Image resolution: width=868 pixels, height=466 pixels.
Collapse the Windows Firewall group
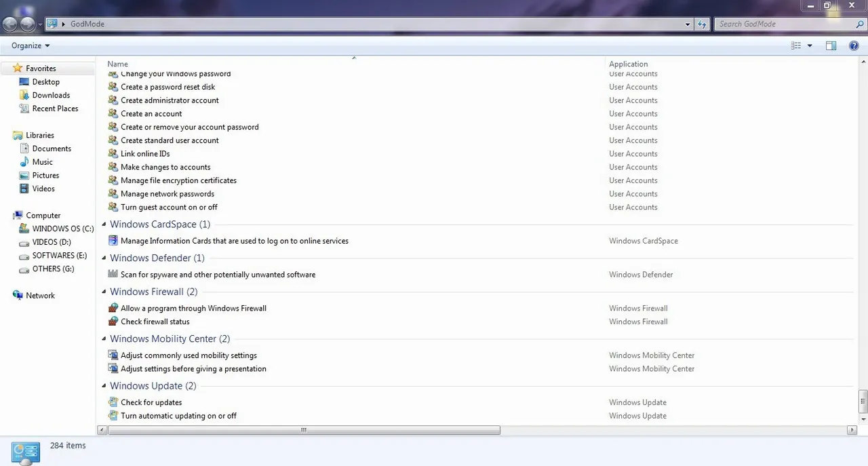coord(104,292)
